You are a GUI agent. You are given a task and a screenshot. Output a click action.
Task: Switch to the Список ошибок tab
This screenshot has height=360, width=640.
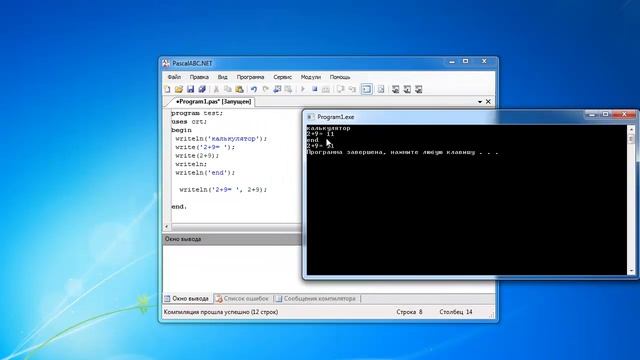tap(242, 299)
